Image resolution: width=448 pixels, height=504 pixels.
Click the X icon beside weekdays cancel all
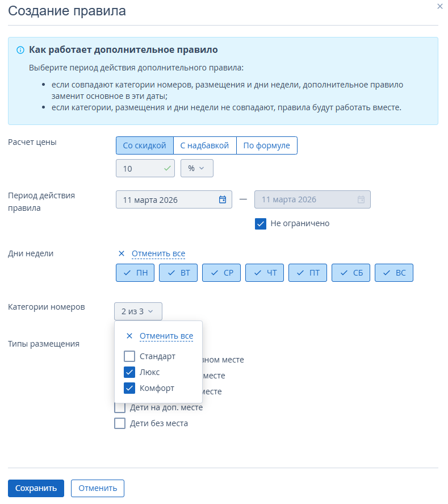121,253
